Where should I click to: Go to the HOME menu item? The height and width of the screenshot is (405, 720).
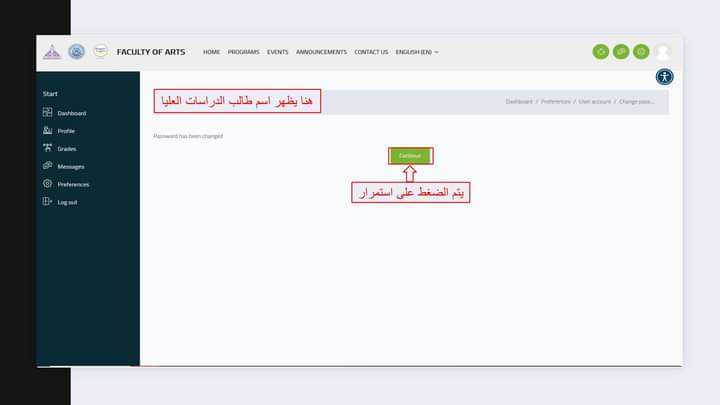pyautogui.click(x=211, y=52)
